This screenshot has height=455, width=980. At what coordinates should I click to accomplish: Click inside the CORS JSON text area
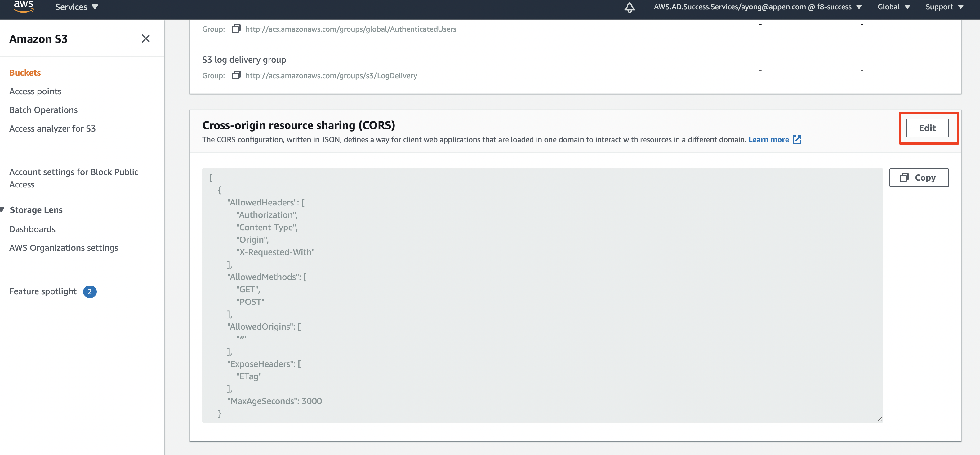pyautogui.click(x=542, y=295)
